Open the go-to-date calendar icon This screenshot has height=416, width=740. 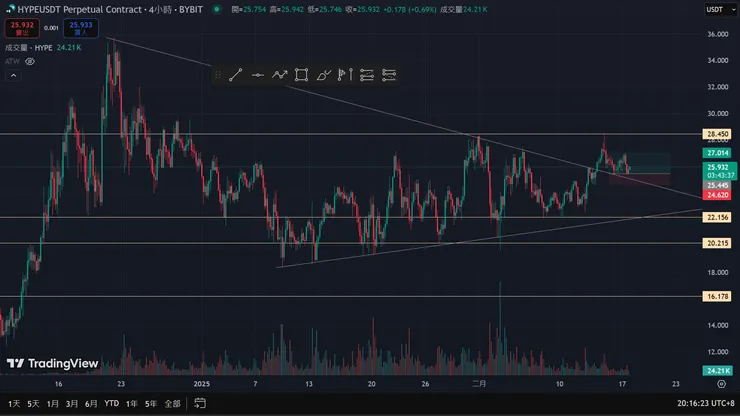[x=200, y=403]
